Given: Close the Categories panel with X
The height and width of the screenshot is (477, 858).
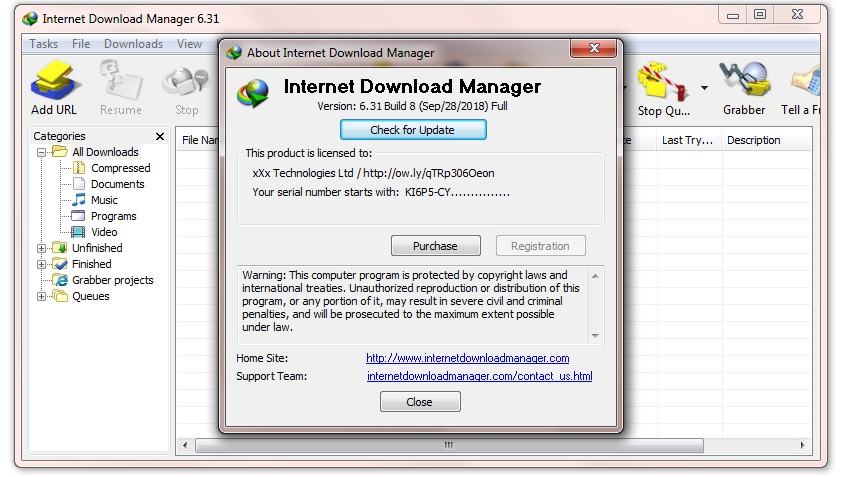Looking at the screenshot, I should (x=160, y=136).
